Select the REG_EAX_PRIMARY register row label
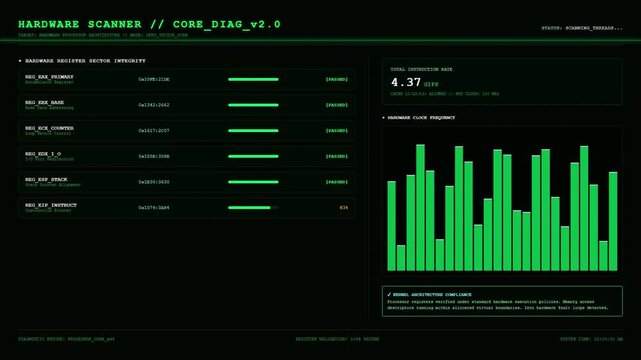The height and width of the screenshot is (360, 641). pyautogui.click(x=49, y=77)
